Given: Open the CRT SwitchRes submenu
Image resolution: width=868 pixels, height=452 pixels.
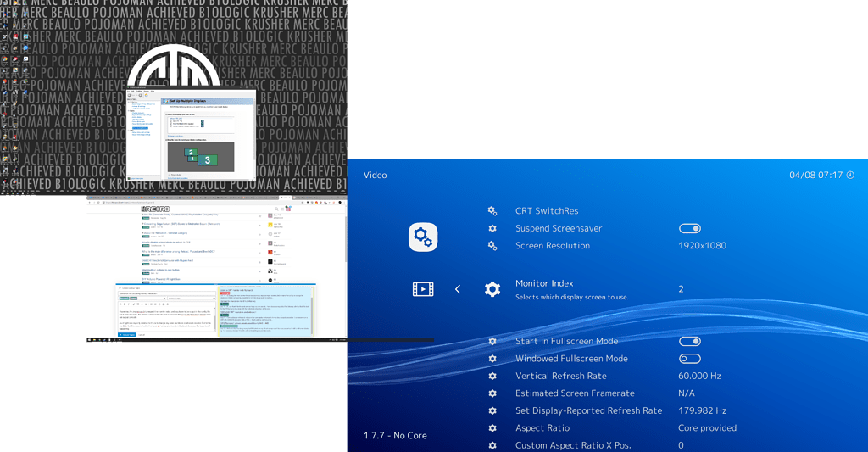Looking at the screenshot, I should click(x=546, y=211).
